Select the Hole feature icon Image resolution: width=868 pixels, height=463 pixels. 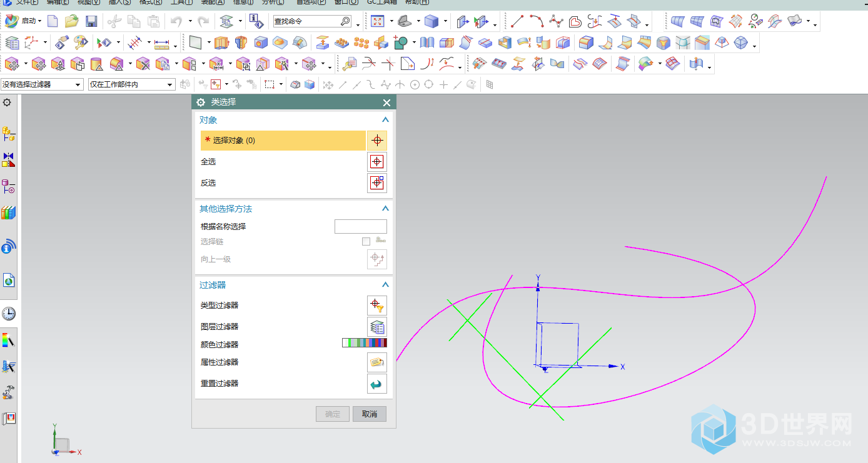(261, 42)
